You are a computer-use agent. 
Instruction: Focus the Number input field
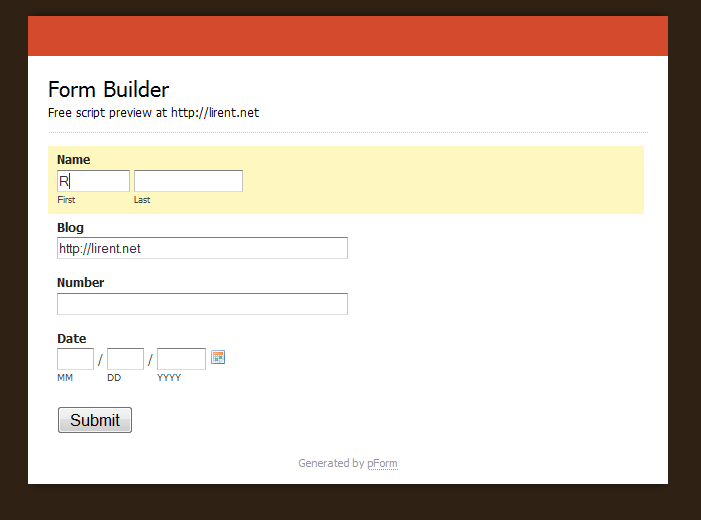(x=202, y=304)
